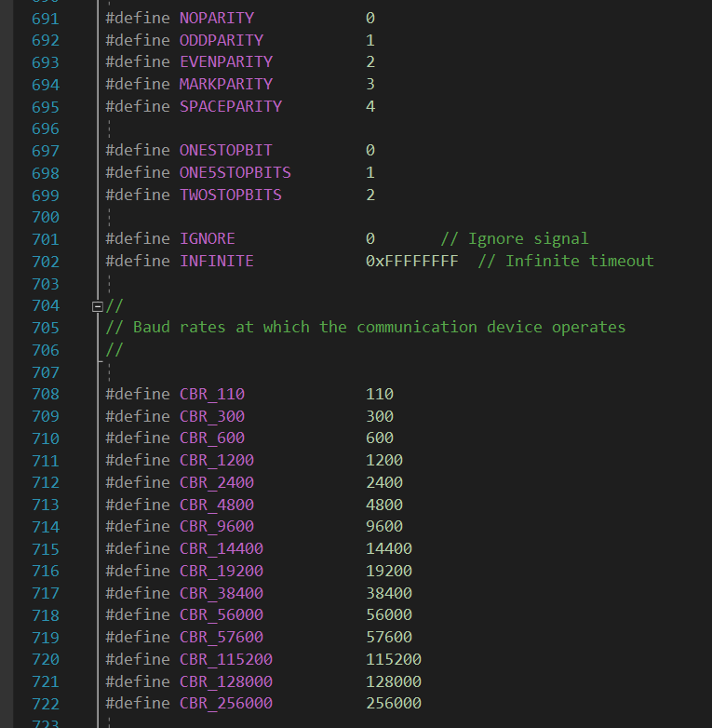Click on SPACEPARITY definition name
Image resolution: width=712 pixels, height=728 pixels.
point(231,106)
